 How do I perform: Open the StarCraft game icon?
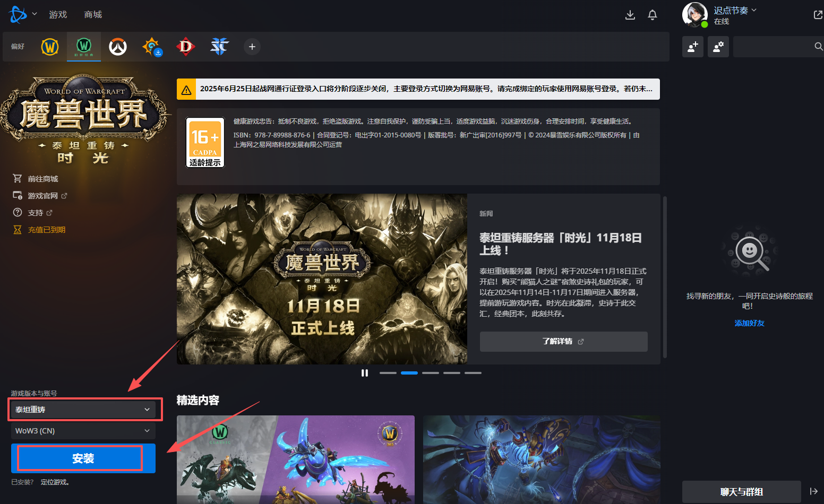[x=219, y=47]
